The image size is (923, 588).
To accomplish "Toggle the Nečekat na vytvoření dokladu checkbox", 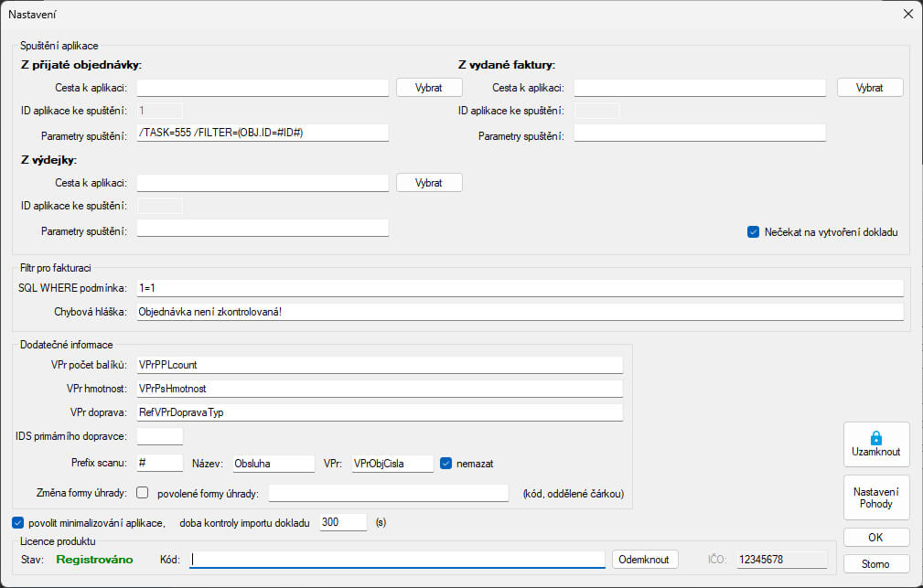I will point(754,232).
